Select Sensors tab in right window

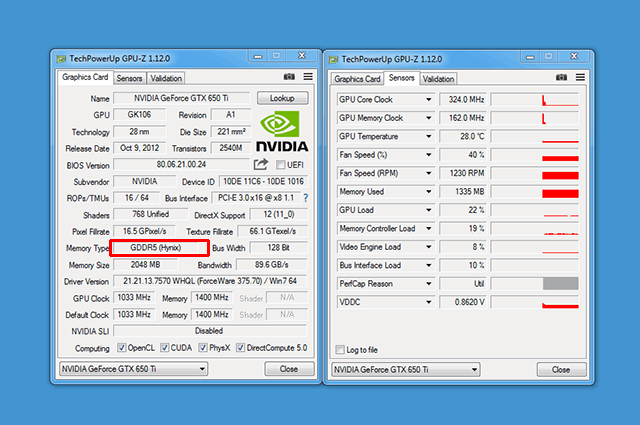[402, 78]
